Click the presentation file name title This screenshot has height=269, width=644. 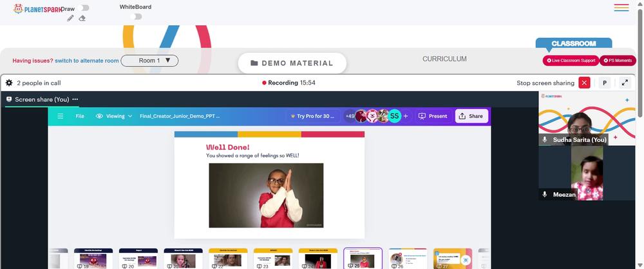(180, 116)
